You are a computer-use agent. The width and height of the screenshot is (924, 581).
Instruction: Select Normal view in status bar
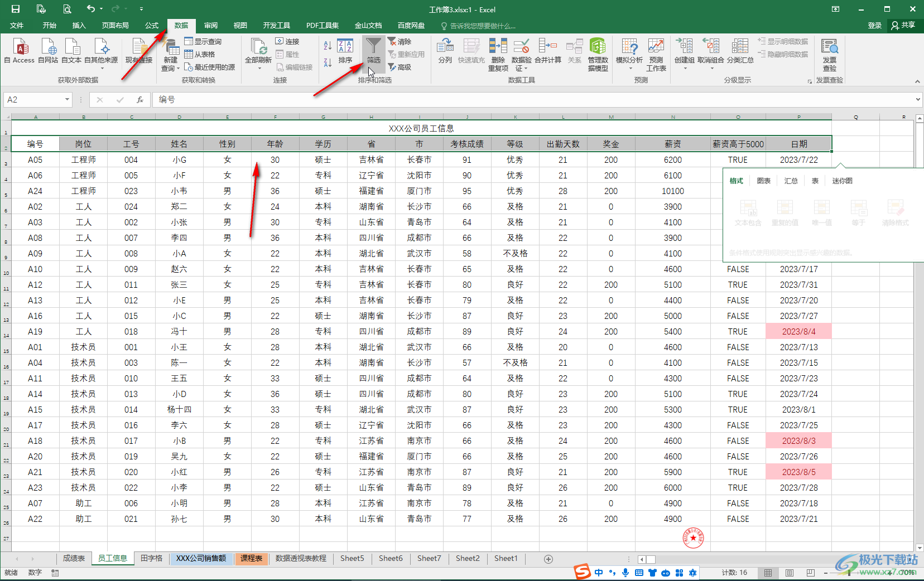coord(768,573)
